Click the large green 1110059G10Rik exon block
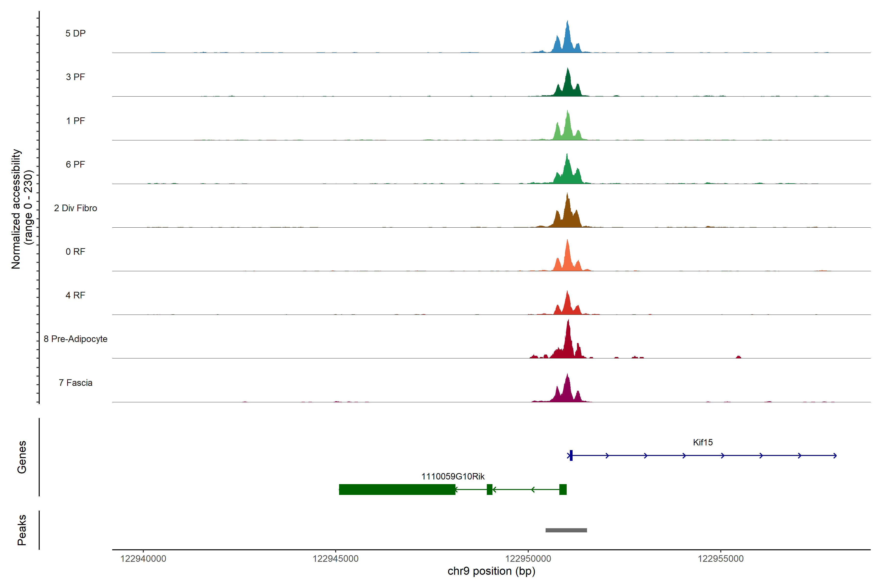Viewport: 882px width, 588px height. (x=397, y=489)
